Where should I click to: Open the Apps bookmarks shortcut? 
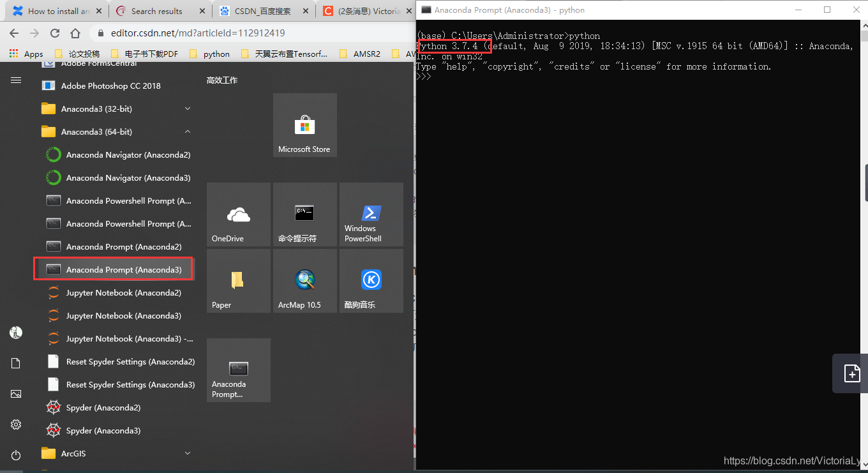[x=26, y=54]
